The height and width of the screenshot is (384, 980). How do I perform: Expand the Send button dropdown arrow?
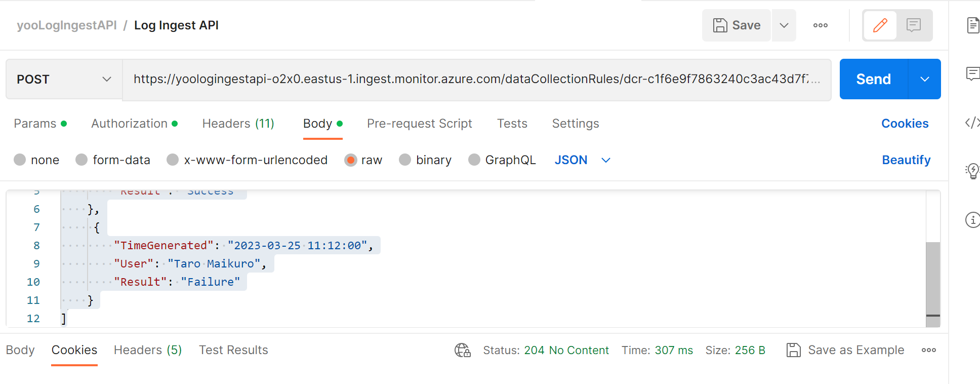(925, 79)
